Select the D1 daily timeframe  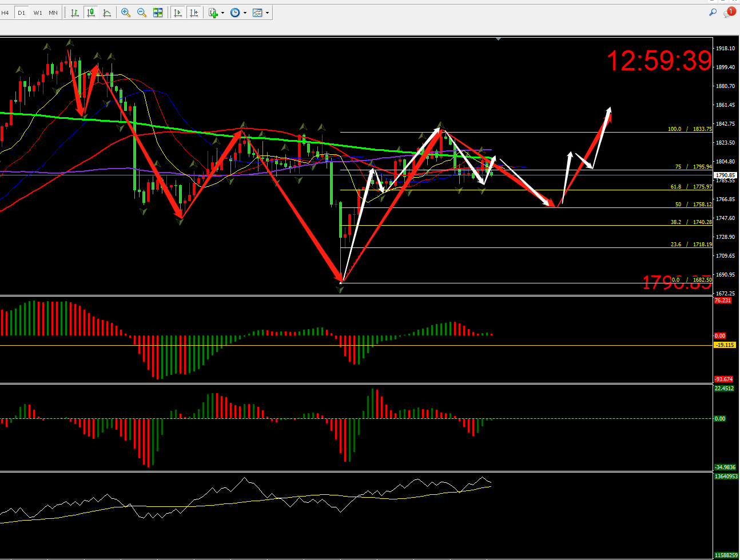click(x=21, y=13)
